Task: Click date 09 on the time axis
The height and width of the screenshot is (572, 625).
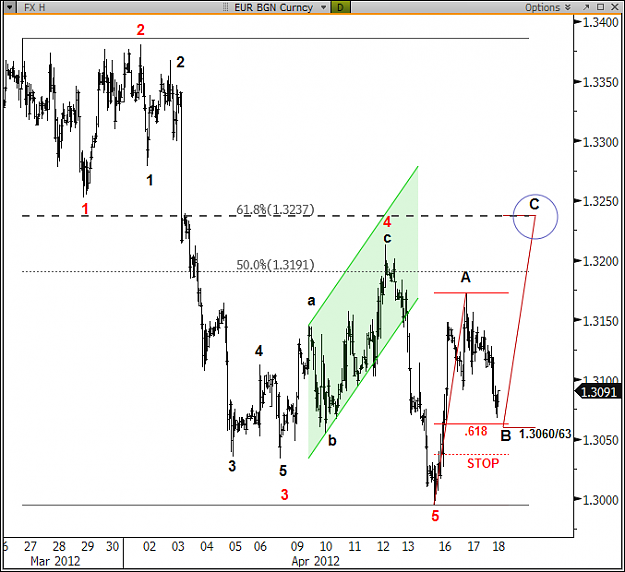Action: click(297, 546)
